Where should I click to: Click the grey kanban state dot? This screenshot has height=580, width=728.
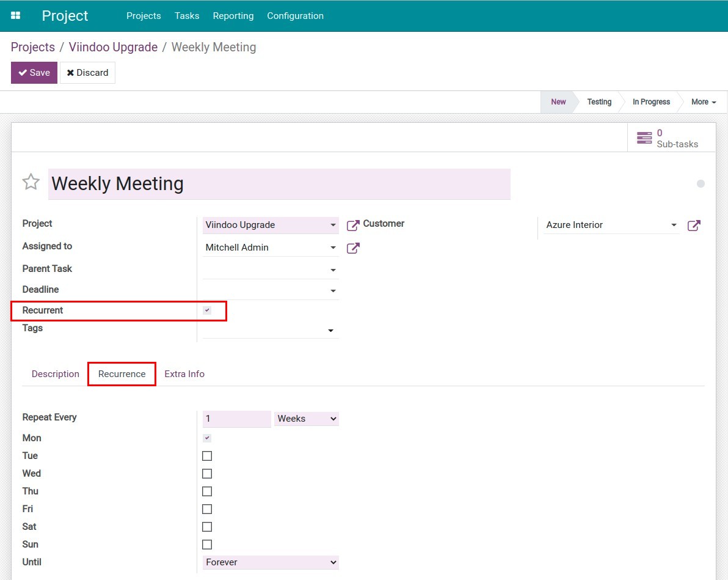click(701, 183)
